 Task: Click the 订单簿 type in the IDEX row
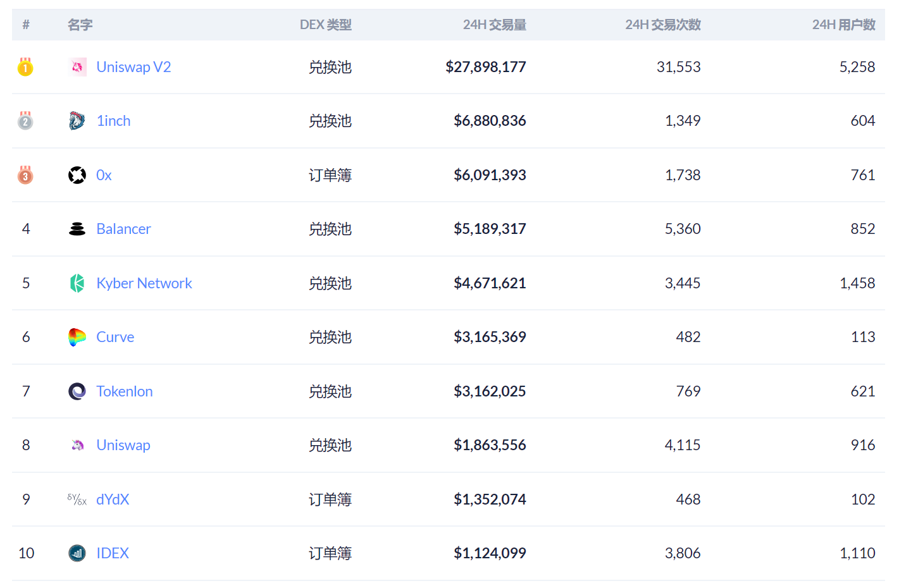coord(330,553)
